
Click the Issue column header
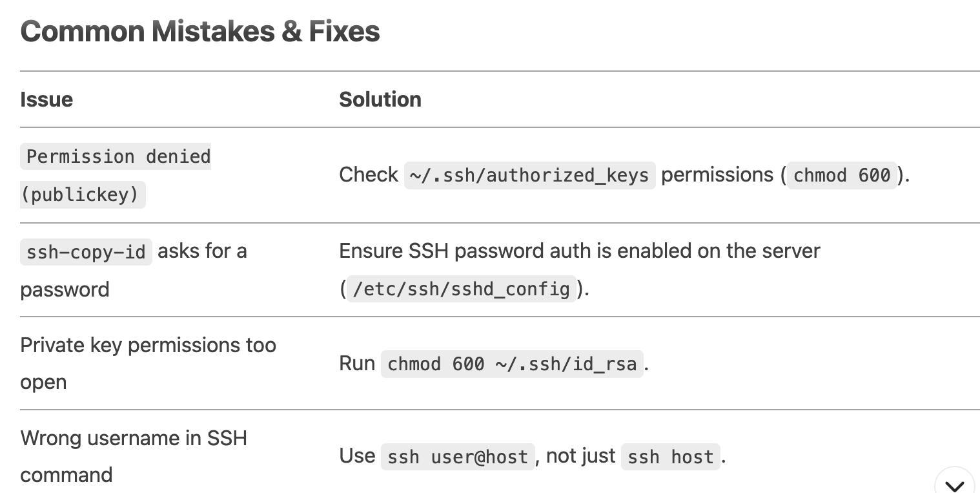click(46, 100)
